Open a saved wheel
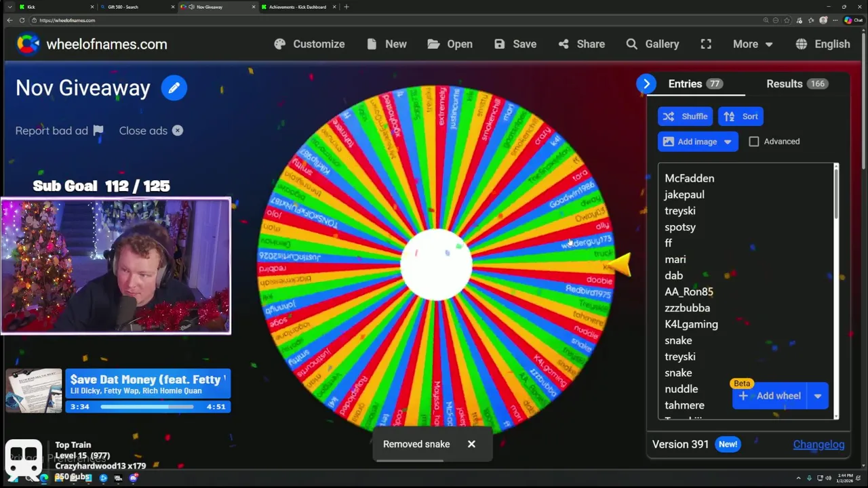868x488 pixels. [450, 44]
